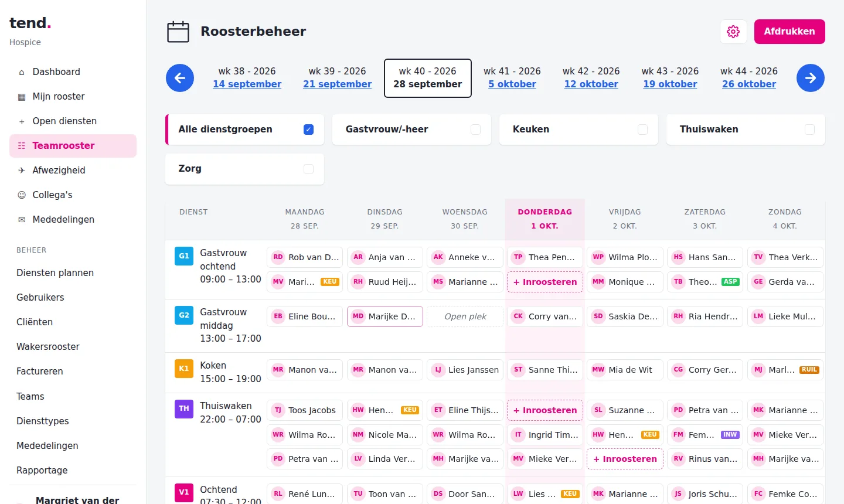Click the G2 Gastvrouw middag badge

tap(184, 315)
